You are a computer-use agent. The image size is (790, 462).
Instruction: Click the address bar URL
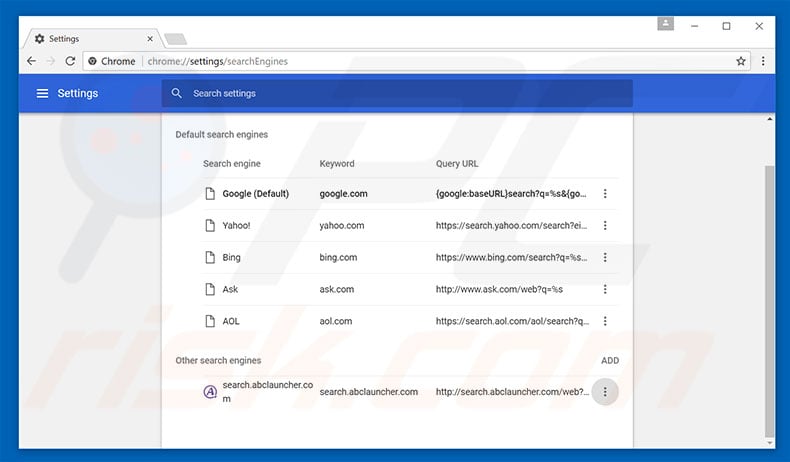click(218, 61)
